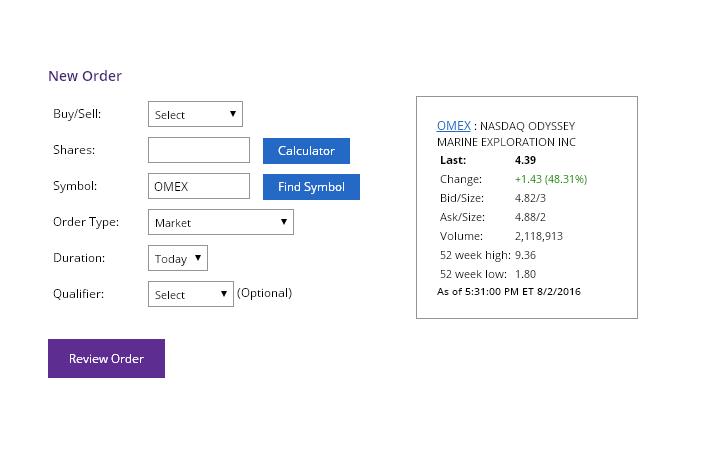Image resolution: width=720 pixels, height=450 pixels.
Task: Open the Duration dropdown set to Today
Action: point(178,258)
